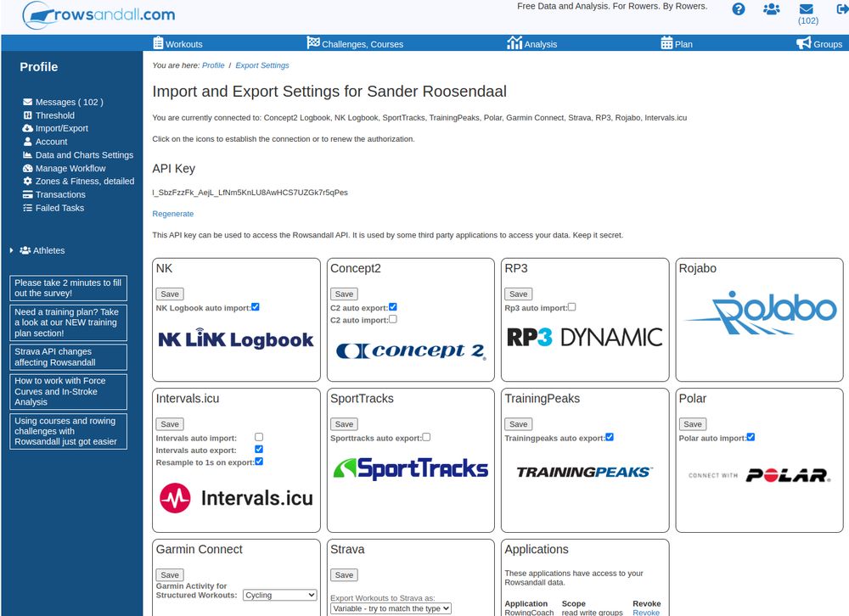Click Export Settings breadcrumb link
Viewport: 849px width, 616px height.
262,65
